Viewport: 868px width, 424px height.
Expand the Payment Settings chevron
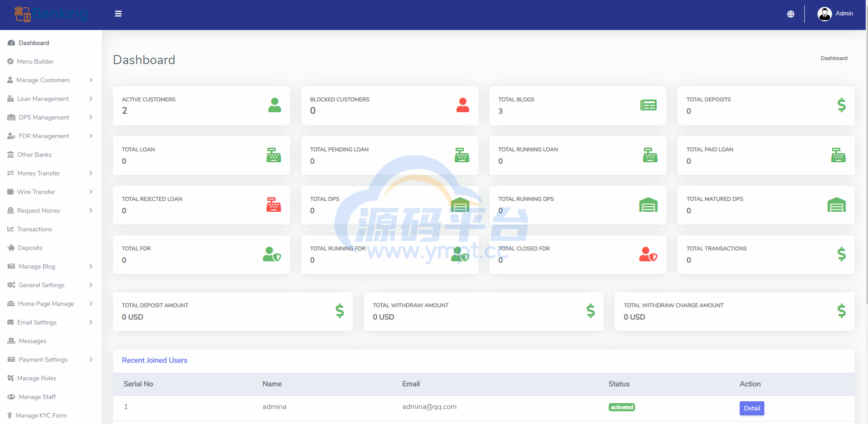[x=91, y=359]
